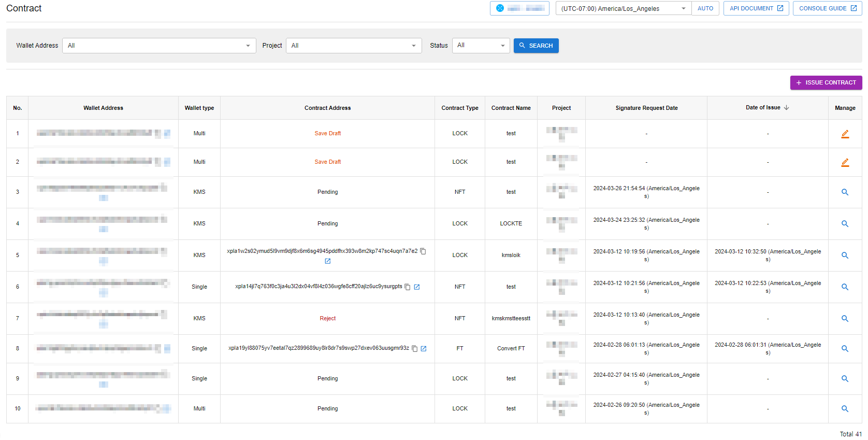The width and height of the screenshot is (868, 440).
Task: View details of row 10 contract
Action: pos(845,409)
